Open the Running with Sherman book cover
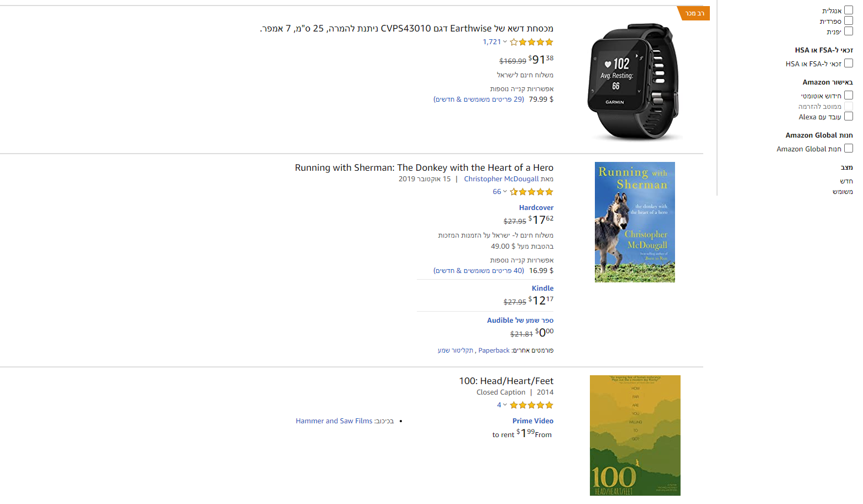The width and height of the screenshot is (863, 504). (635, 222)
